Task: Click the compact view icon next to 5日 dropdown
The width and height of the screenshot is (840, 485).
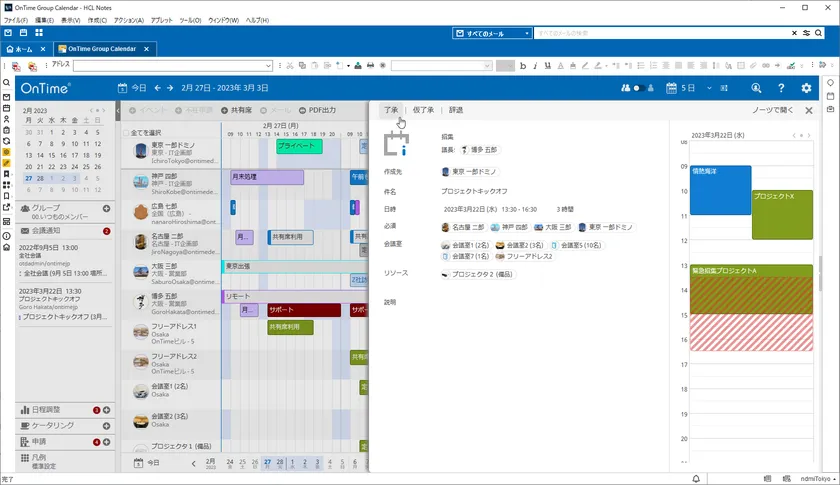Action: [x=724, y=88]
